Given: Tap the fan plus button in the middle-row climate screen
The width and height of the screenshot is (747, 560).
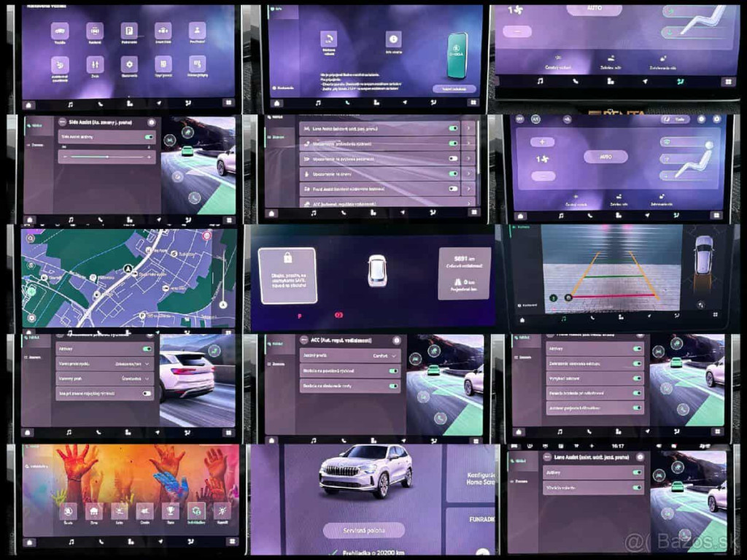Looking at the screenshot, I should click(x=542, y=141).
